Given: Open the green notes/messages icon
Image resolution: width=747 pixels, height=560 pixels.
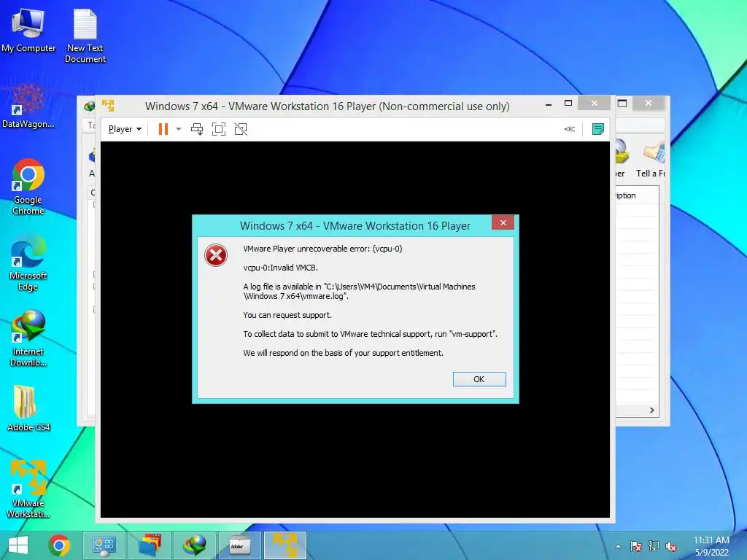Looking at the screenshot, I should (x=598, y=129).
